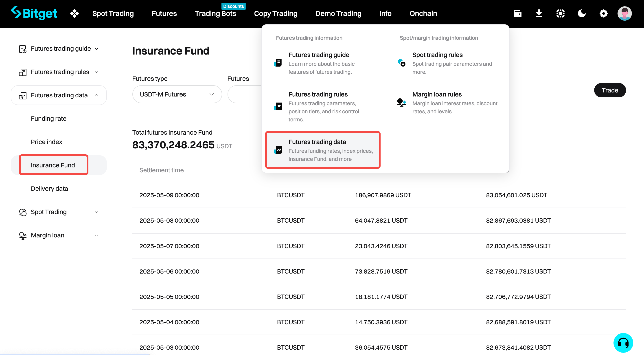Viewport: 644px width, 355px height.
Task: Click the download app icon
Action: point(539,13)
